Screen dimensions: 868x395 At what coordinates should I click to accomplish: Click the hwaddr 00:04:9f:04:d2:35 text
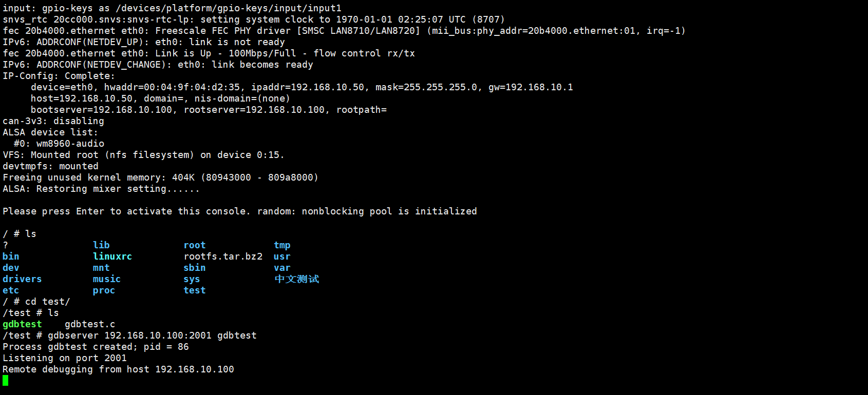click(x=172, y=87)
